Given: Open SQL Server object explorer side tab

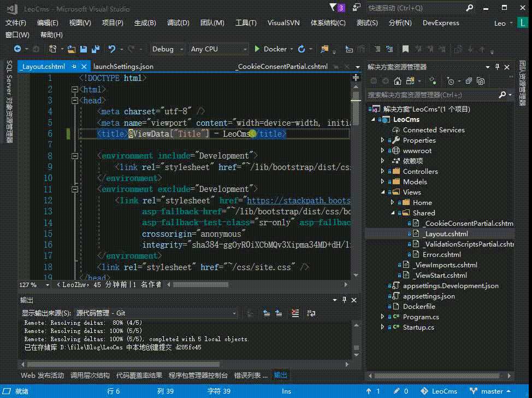Looking at the screenshot, I should coord(9,101).
